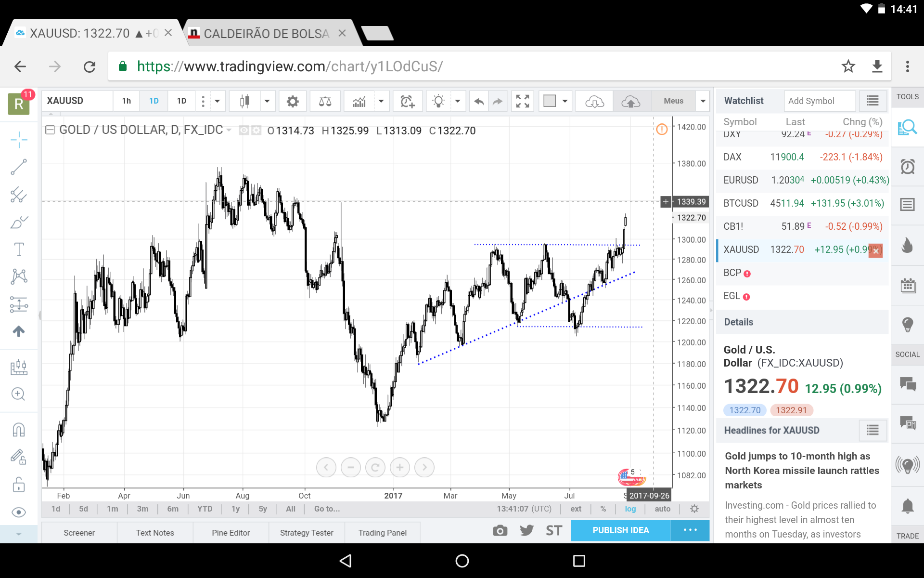Enter fullscreen chart mode
924x578 pixels.
522,101
